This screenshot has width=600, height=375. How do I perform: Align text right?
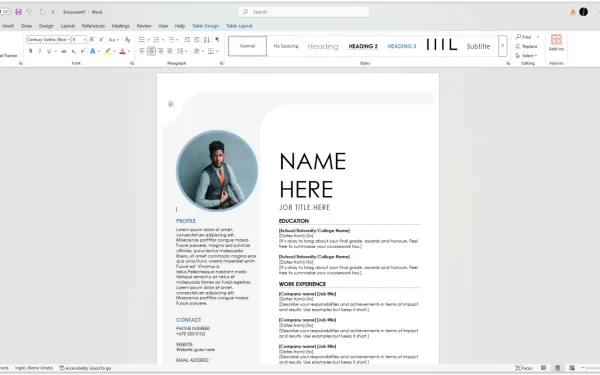click(x=160, y=51)
